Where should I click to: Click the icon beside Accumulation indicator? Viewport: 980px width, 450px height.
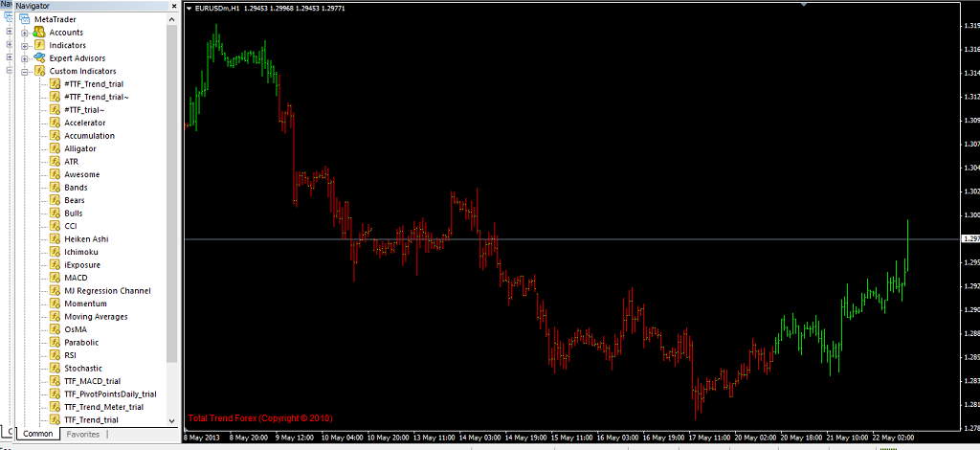[55, 136]
